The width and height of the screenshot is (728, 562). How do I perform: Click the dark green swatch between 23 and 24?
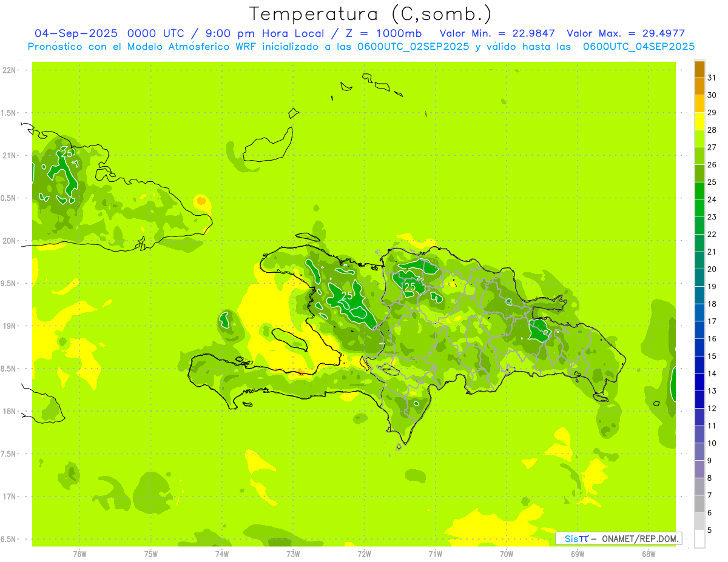coord(699,209)
